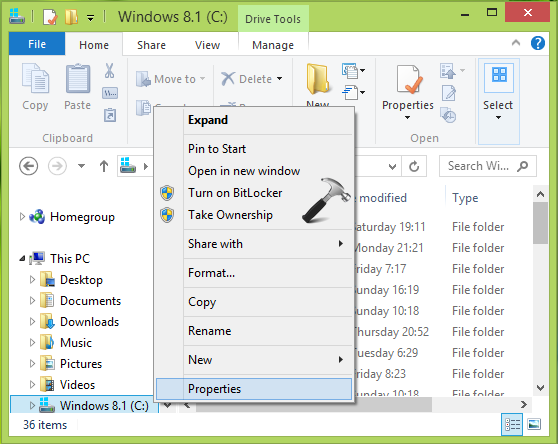Screen dimensions: 558x444
Task: Select Copy in the context menu
Action: [x=254, y=302]
